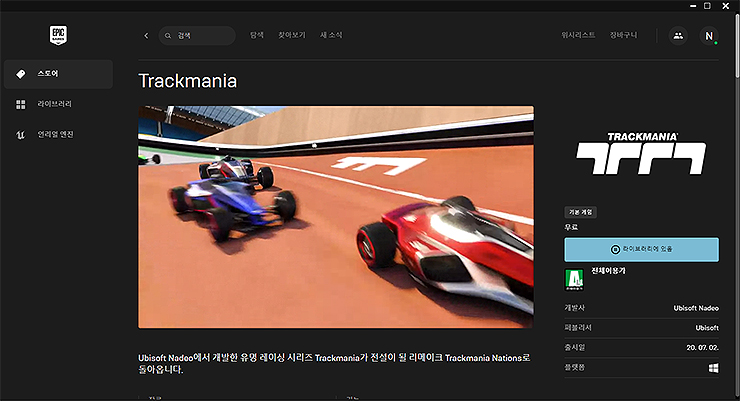
Task: Click the 라이브러리에 있음 button
Action: pos(641,249)
